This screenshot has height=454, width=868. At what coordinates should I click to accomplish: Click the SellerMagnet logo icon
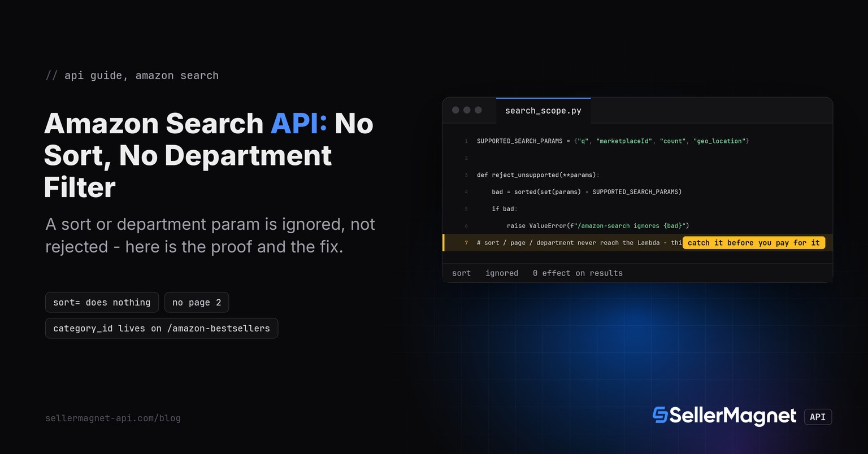click(659, 415)
